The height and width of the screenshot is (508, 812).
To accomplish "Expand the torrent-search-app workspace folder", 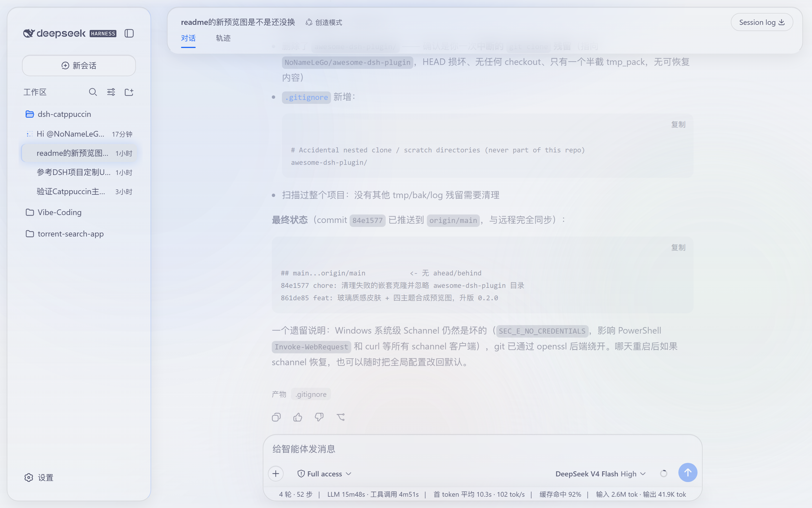I will coord(79,234).
